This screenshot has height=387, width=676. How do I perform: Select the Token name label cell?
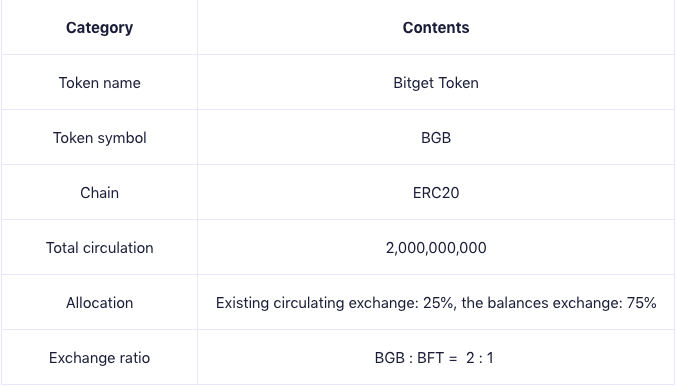[99, 82]
